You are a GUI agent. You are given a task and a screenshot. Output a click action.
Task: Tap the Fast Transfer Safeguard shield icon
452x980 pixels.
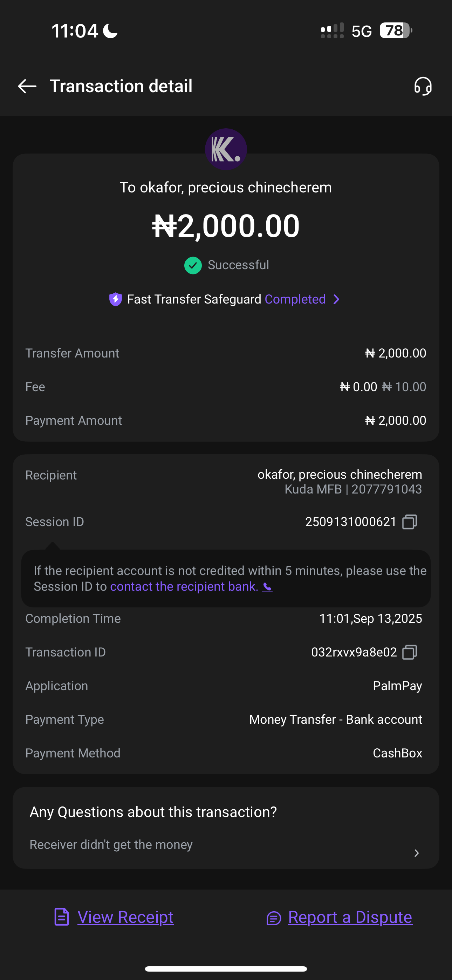point(115,299)
